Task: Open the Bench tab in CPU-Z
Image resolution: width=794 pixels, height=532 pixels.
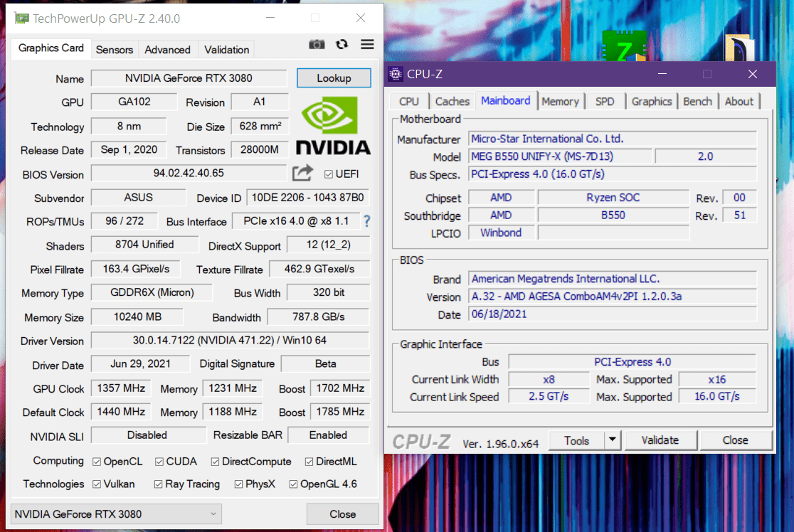Action: click(x=697, y=101)
